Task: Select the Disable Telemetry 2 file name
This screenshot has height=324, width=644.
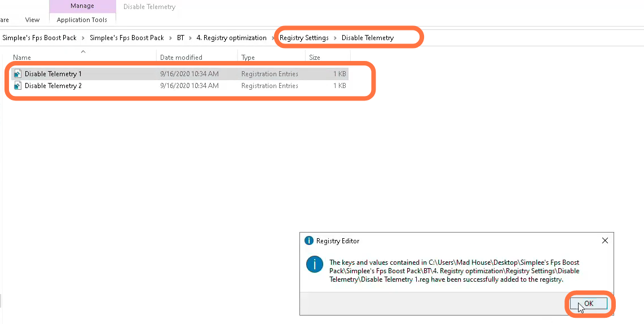Action: coord(53,86)
